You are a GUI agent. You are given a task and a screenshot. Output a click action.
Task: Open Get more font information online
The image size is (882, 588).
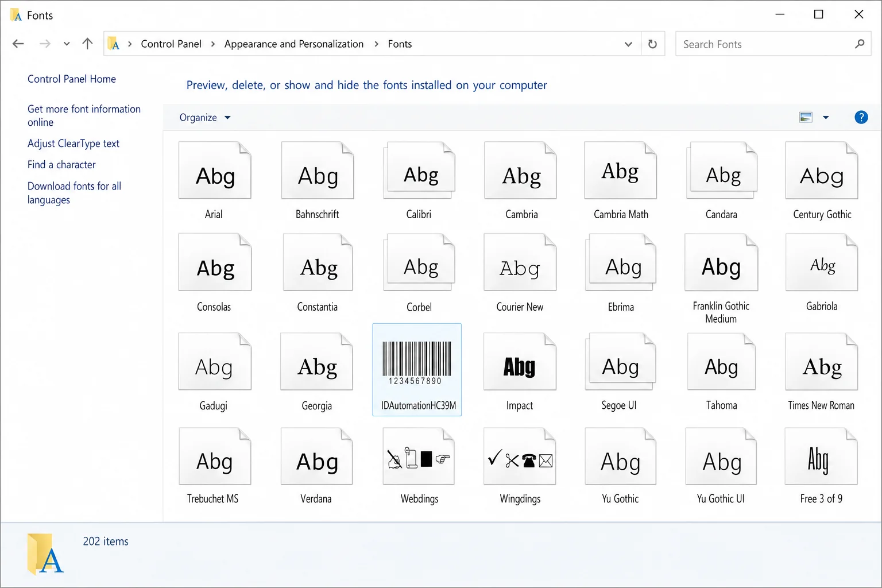click(x=84, y=115)
